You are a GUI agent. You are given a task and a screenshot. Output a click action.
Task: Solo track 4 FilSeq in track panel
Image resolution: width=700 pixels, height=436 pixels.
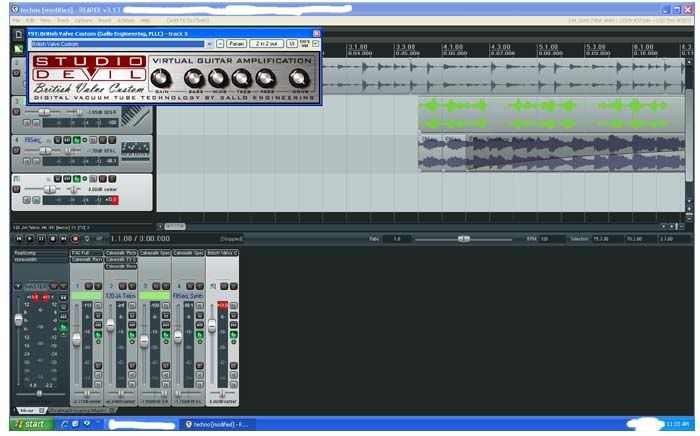pyautogui.click(x=112, y=140)
